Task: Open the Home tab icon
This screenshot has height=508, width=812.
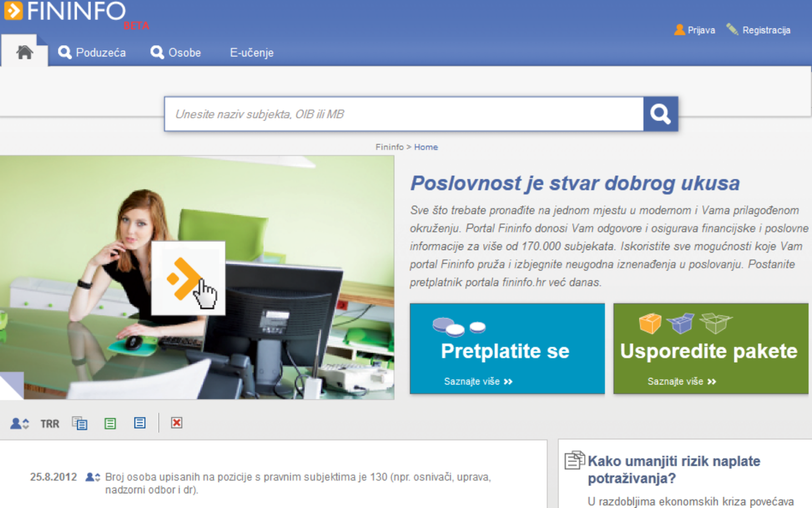Action: click(24, 52)
